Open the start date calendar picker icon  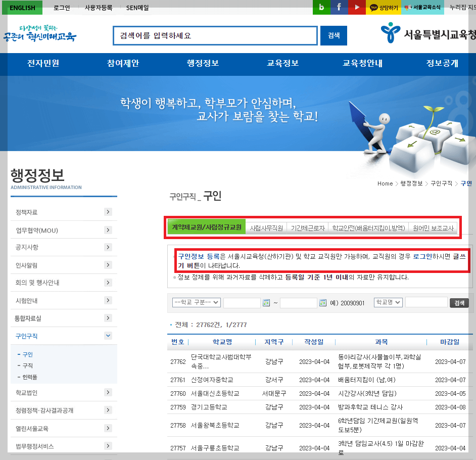point(267,303)
